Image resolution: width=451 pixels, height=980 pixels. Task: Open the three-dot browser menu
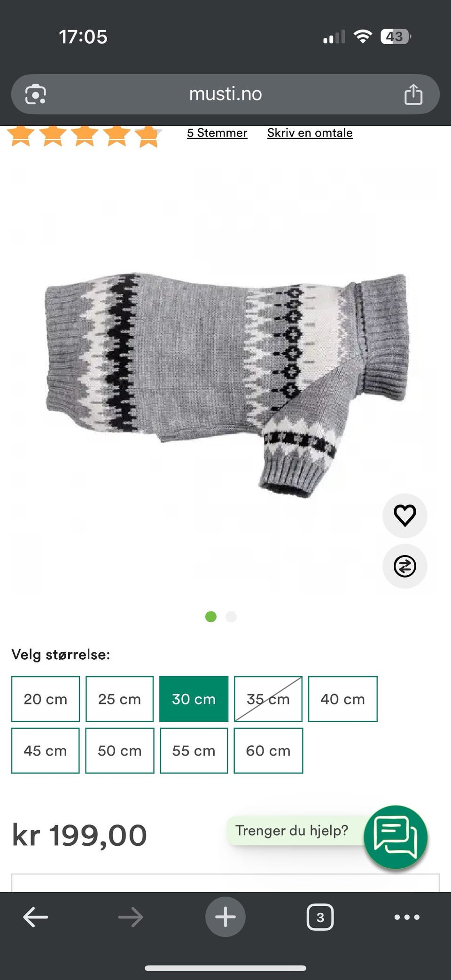point(407,917)
